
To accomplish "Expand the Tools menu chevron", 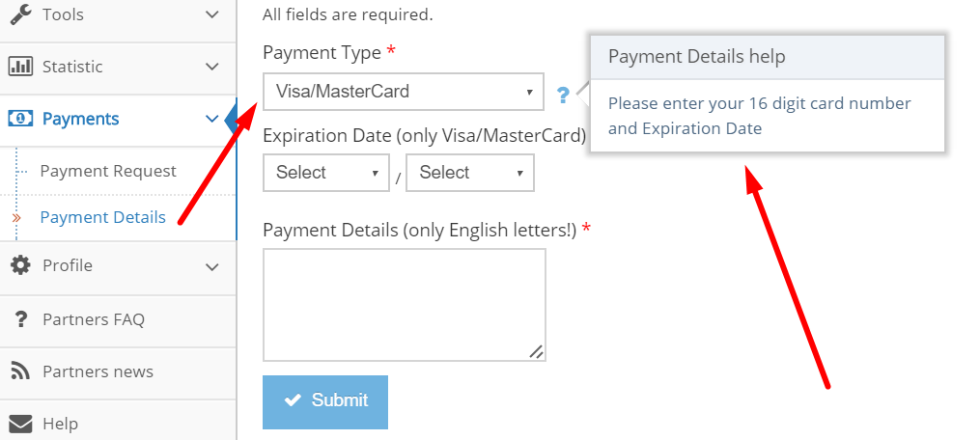I will point(213,14).
